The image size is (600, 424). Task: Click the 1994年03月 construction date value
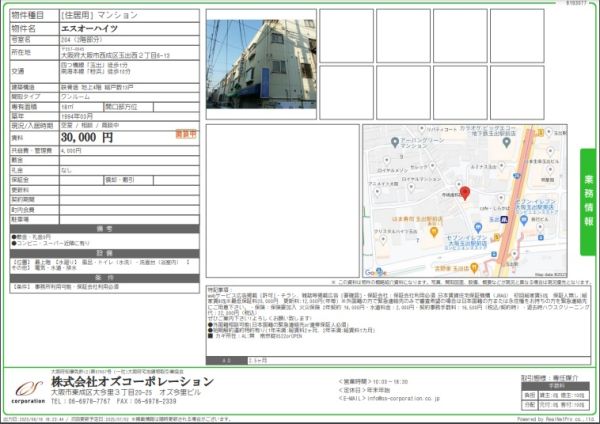77,116
